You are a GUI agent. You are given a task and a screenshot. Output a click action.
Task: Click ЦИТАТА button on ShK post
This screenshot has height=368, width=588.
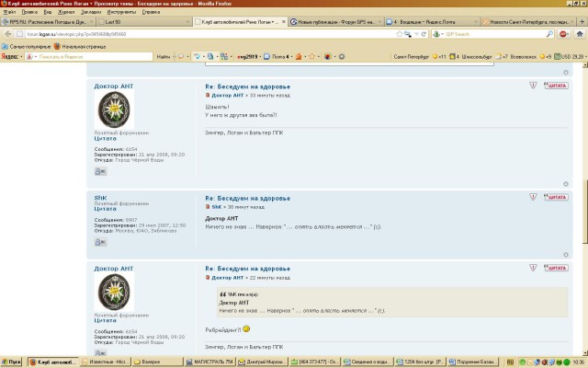click(556, 197)
